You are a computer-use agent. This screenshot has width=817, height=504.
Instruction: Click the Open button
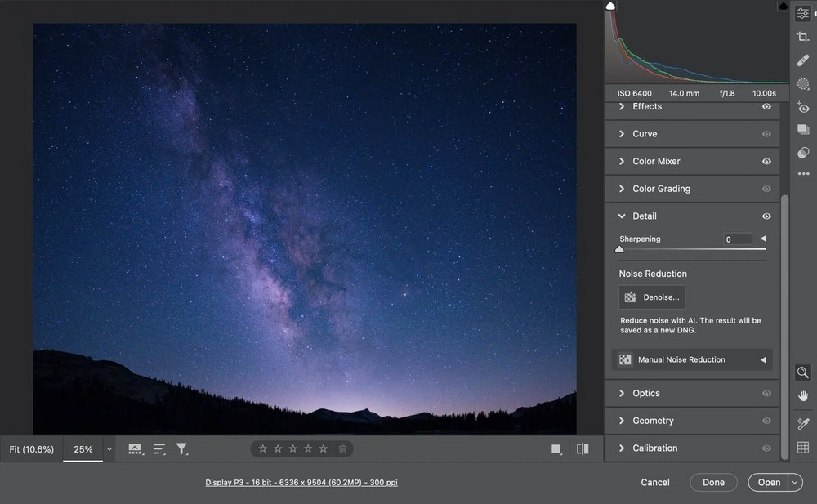(x=769, y=483)
